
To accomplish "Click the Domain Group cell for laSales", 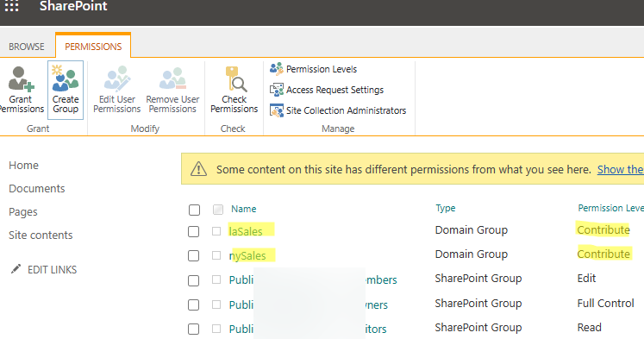I will click(x=471, y=230).
